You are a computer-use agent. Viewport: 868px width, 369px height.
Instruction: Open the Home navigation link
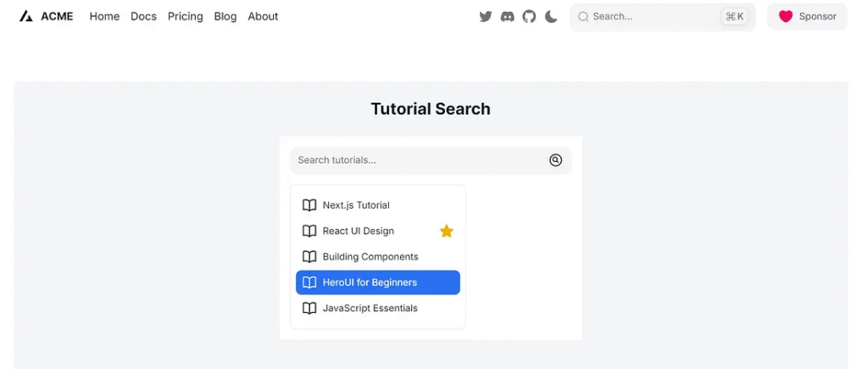(104, 16)
